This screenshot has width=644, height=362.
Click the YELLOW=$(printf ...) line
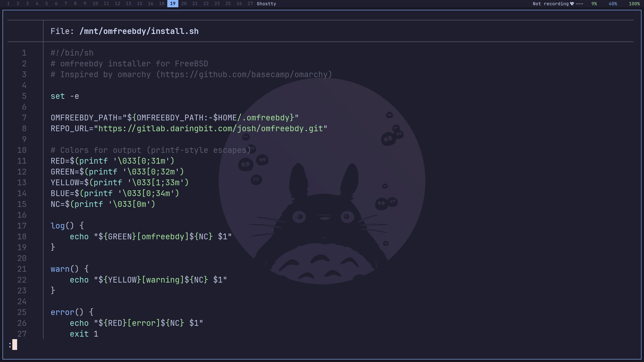pos(119,183)
